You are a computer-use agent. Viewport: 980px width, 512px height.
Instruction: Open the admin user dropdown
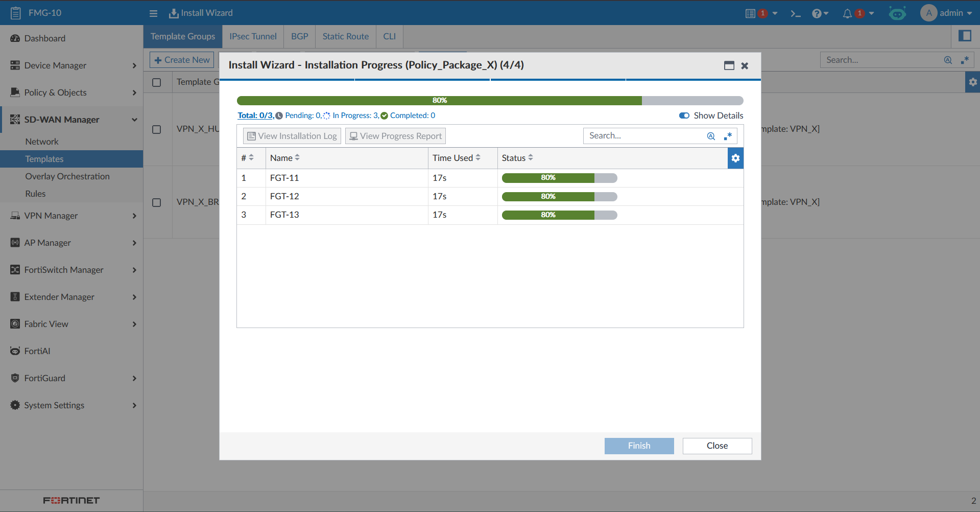(x=946, y=13)
